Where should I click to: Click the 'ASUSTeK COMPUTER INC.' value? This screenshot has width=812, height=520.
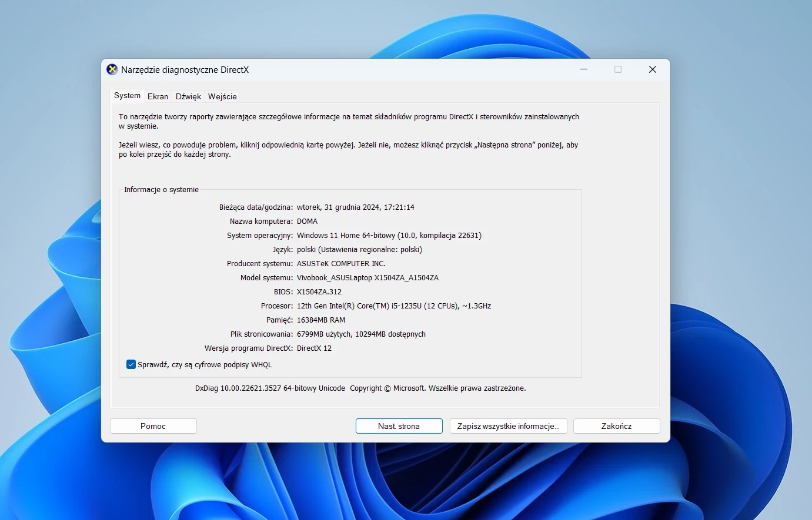coord(341,264)
